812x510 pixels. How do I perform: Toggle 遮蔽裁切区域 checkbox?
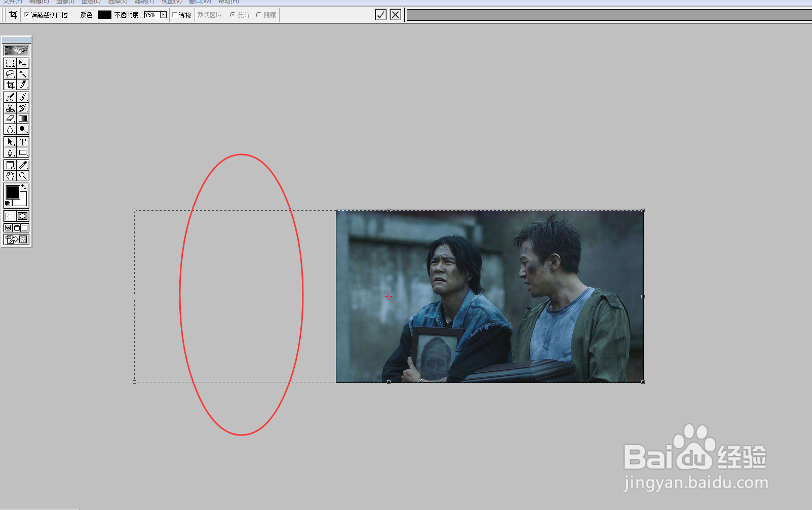[x=27, y=15]
